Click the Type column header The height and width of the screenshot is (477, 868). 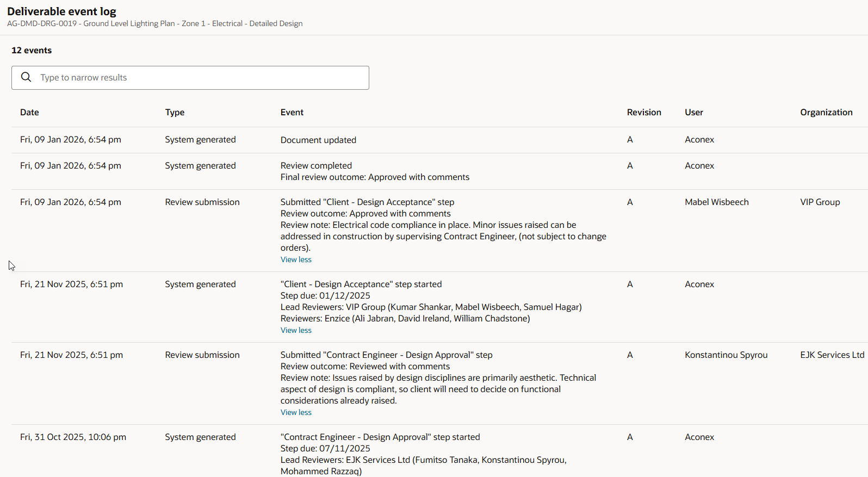tap(175, 112)
